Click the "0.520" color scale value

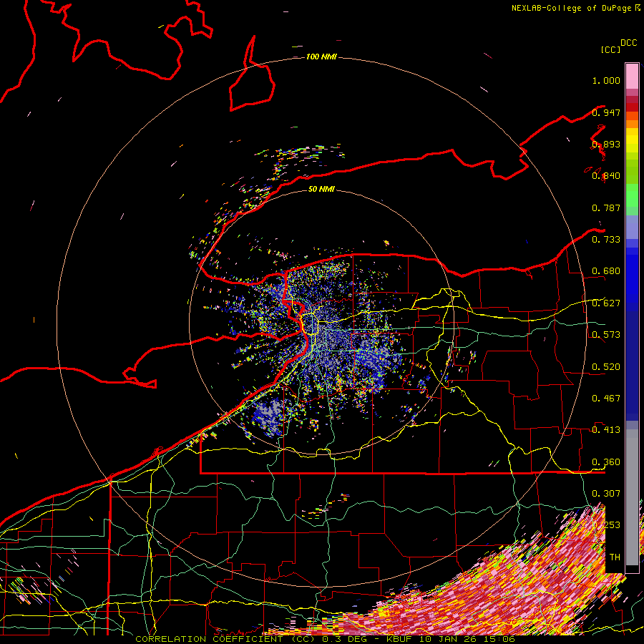point(606,366)
